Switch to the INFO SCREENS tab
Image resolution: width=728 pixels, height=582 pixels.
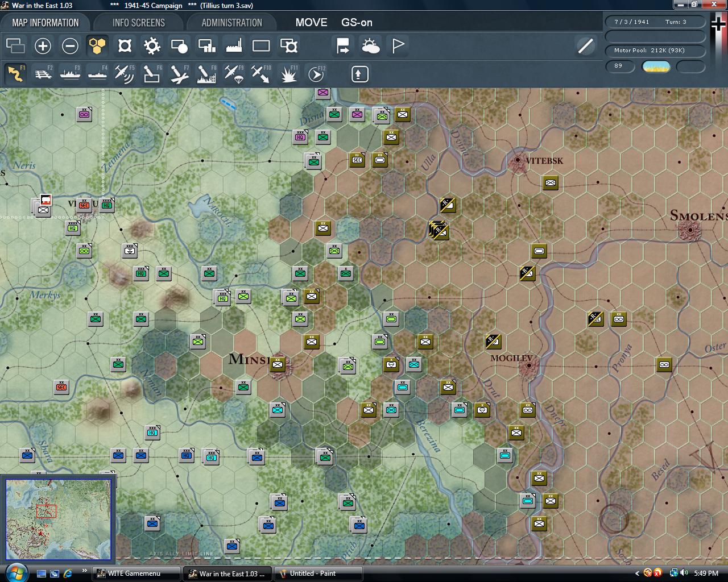[138, 23]
